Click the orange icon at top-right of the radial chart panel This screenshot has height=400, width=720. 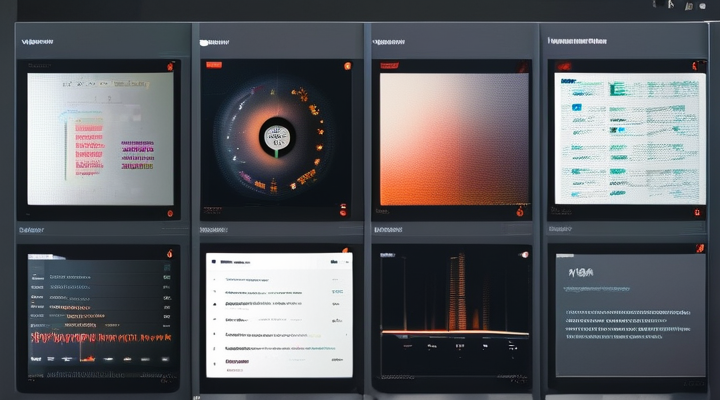tap(347, 66)
